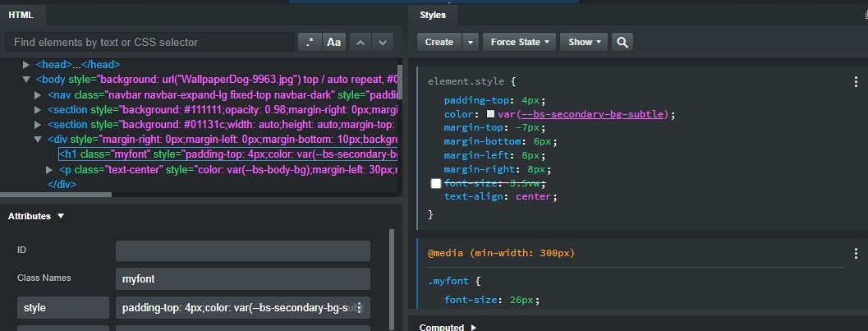Switch to the HTML tab
The image size is (868, 331).
pyautogui.click(x=21, y=14)
